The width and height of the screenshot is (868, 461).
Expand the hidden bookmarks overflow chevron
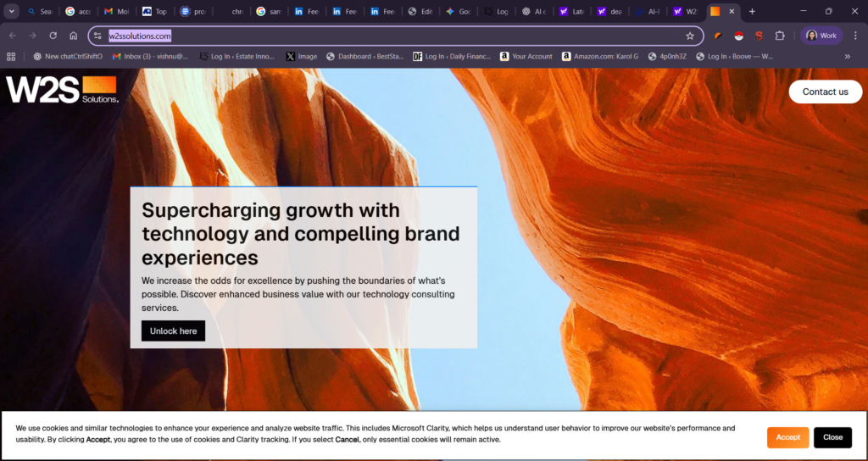tap(847, 57)
